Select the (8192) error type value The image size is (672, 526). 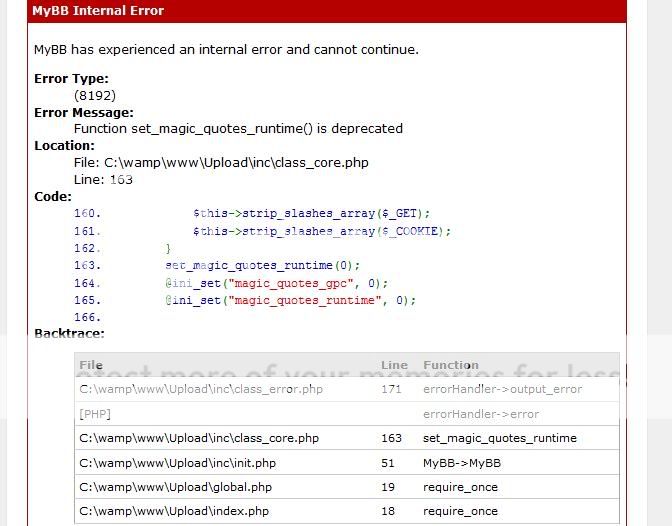(x=95, y=95)
